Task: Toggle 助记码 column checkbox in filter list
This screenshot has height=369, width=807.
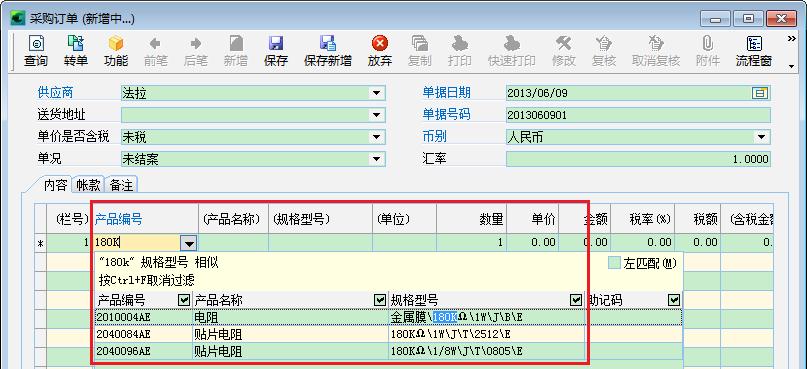Action: click(674, 300)
